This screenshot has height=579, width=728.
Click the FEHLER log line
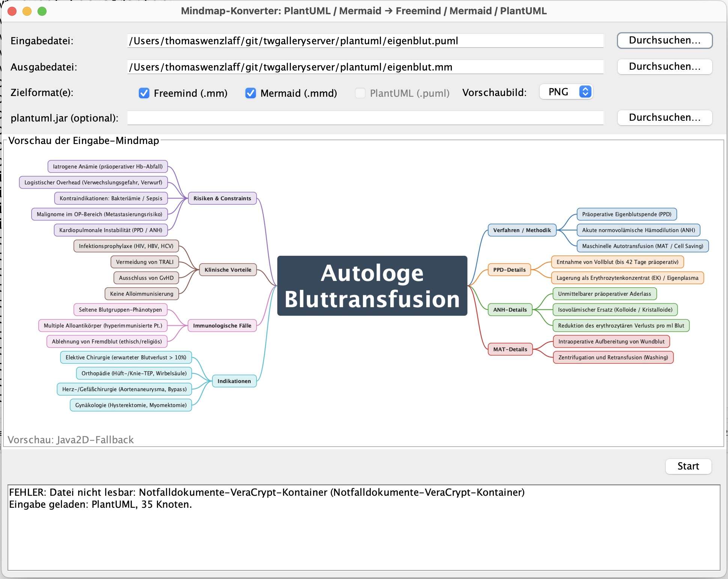point(267,492)
